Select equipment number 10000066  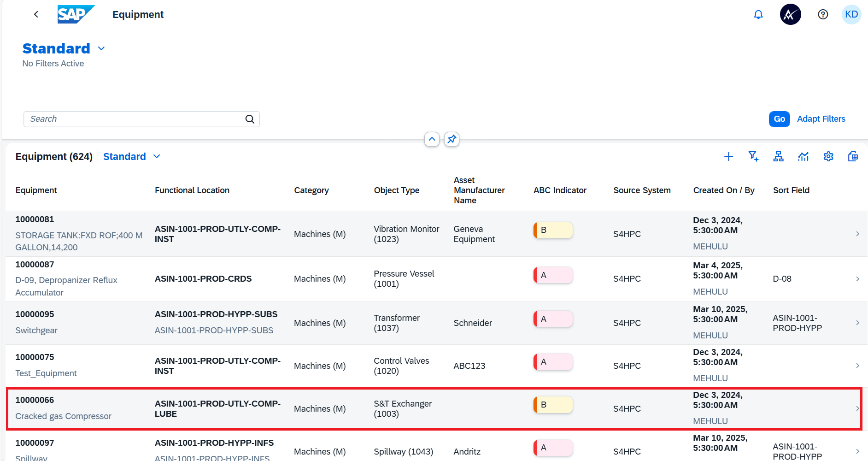coord(35,400)
